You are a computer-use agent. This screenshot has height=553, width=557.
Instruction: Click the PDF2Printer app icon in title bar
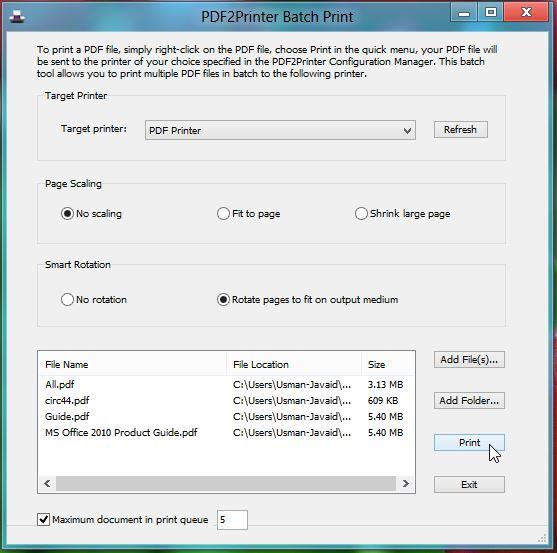click(17, 16)
